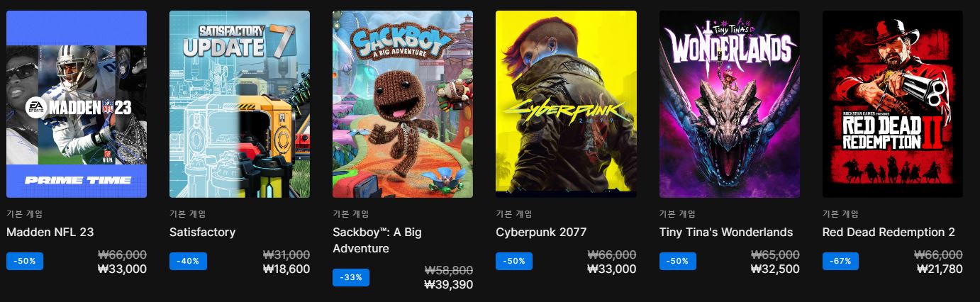Click the -50% badge under Tiny Tina's Wonderlands

(678, 261)
